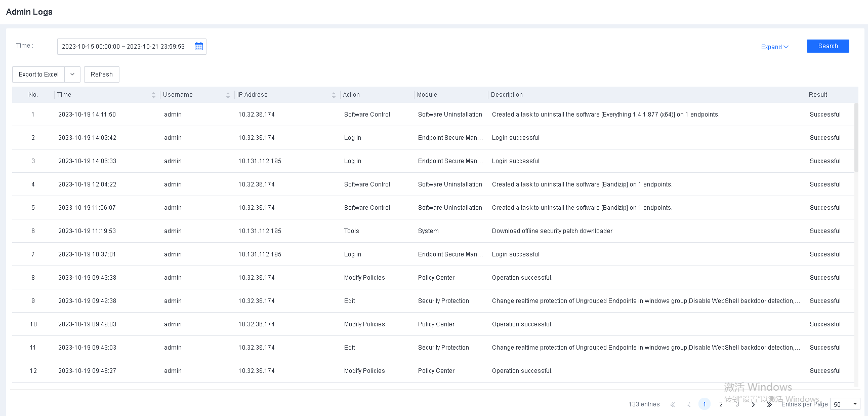
Task: Click the Search button
Action: pyautogui.click(x=828, y=46)
